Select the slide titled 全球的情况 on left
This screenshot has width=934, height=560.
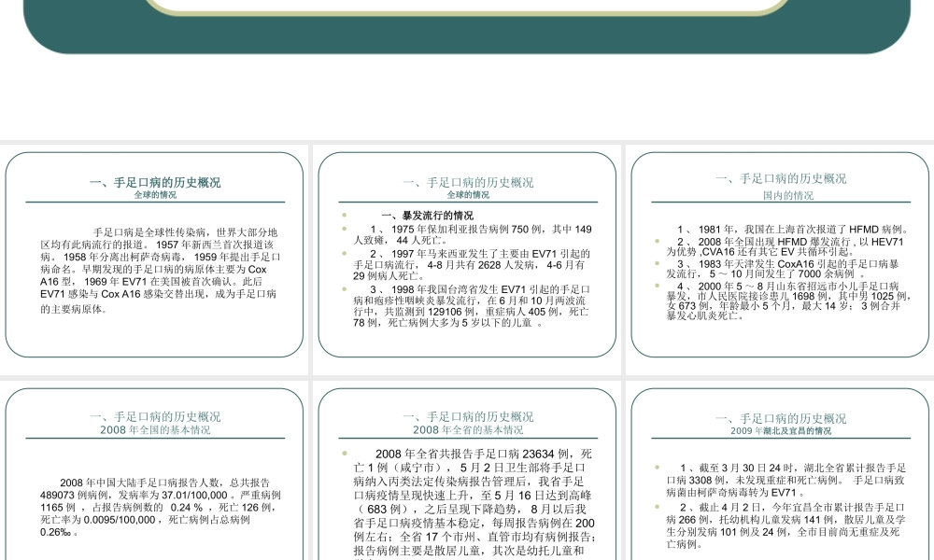tap(157, 252)
